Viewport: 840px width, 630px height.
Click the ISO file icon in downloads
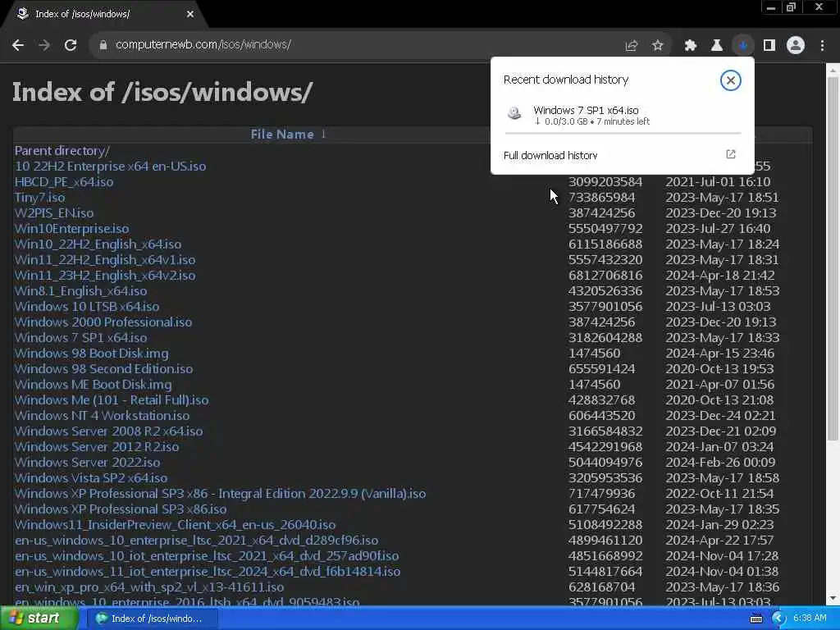click(514, 113)
